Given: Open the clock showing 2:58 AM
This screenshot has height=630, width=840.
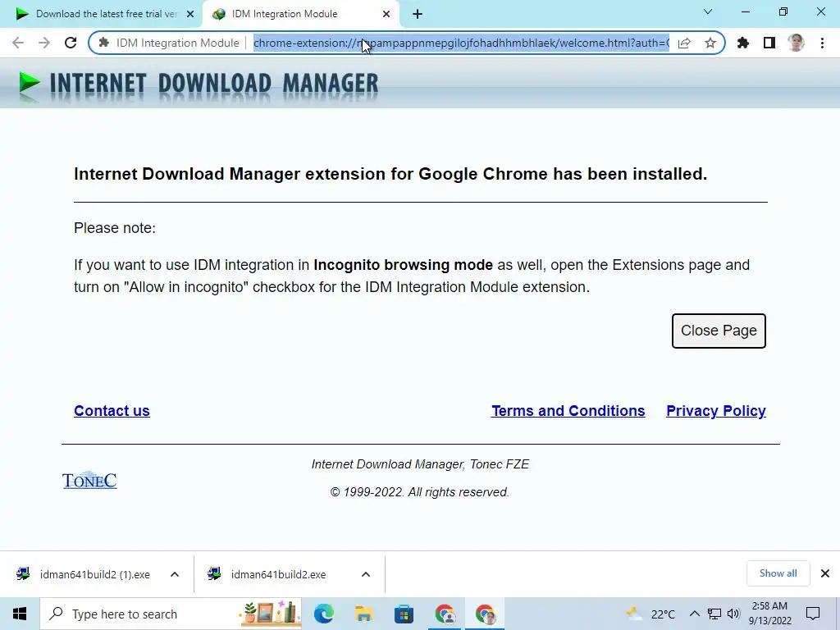Looking at the screenshot, I should click(x=769, y=614).
